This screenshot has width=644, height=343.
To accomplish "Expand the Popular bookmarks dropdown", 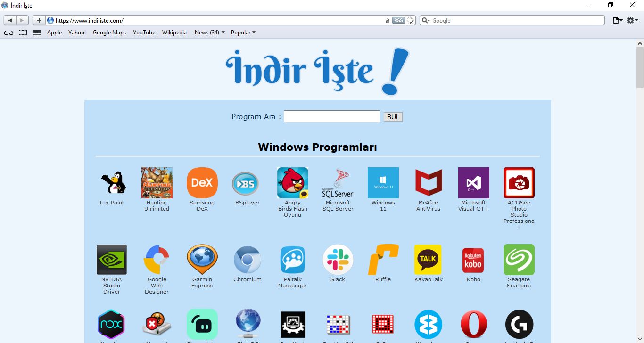I will pos(243,33).
